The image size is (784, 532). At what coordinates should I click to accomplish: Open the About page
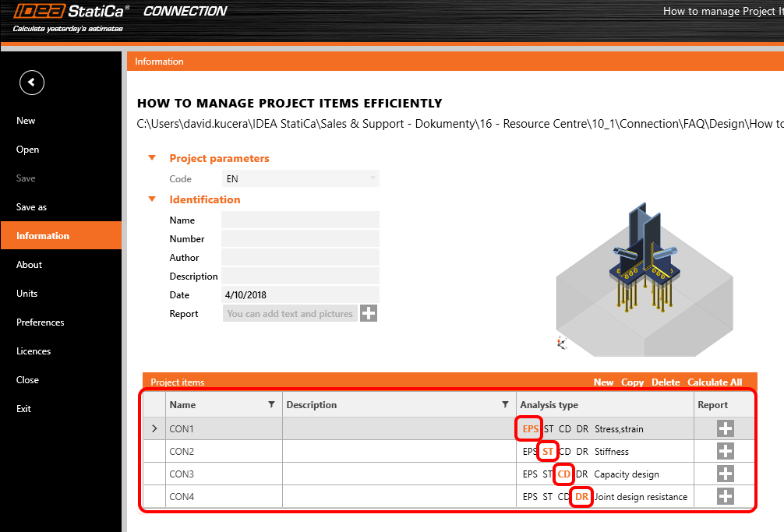[29, 264]
